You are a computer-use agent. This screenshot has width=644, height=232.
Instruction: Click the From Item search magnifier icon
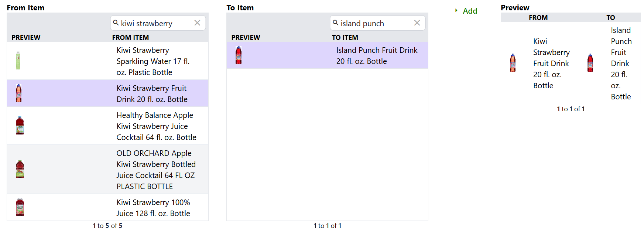pos(116,23)
